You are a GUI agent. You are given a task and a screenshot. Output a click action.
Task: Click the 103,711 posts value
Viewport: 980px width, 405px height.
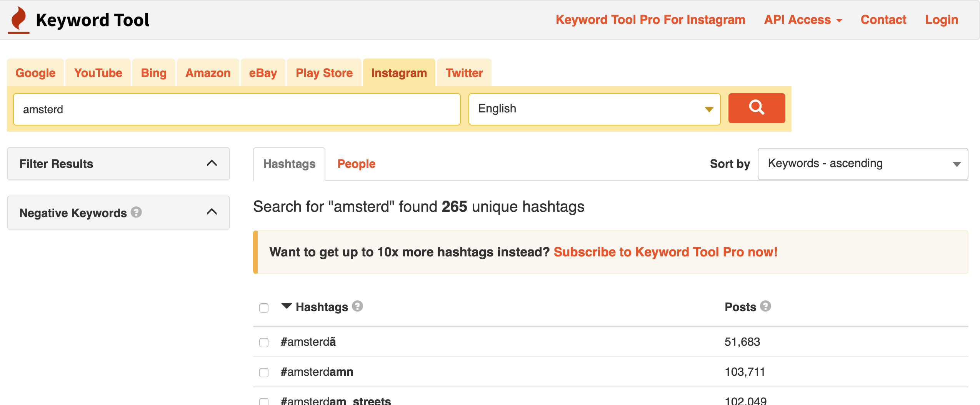click(x=745, y=372)
